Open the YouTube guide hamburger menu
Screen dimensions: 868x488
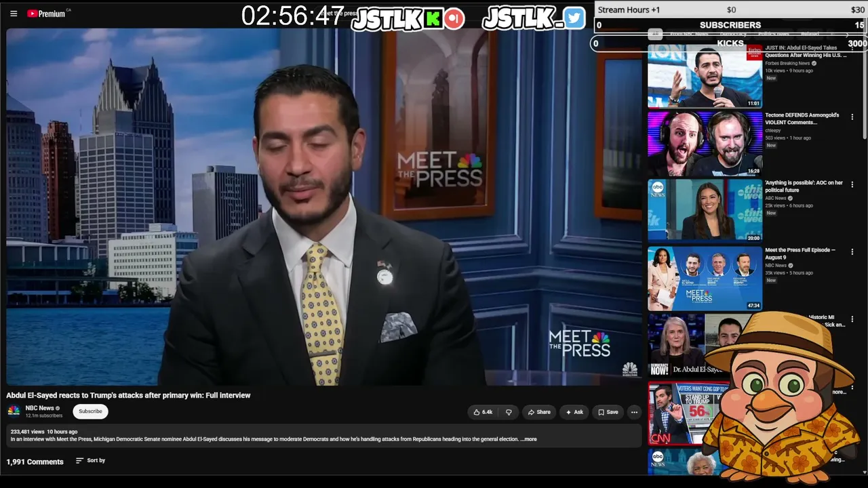click(14, 14)
